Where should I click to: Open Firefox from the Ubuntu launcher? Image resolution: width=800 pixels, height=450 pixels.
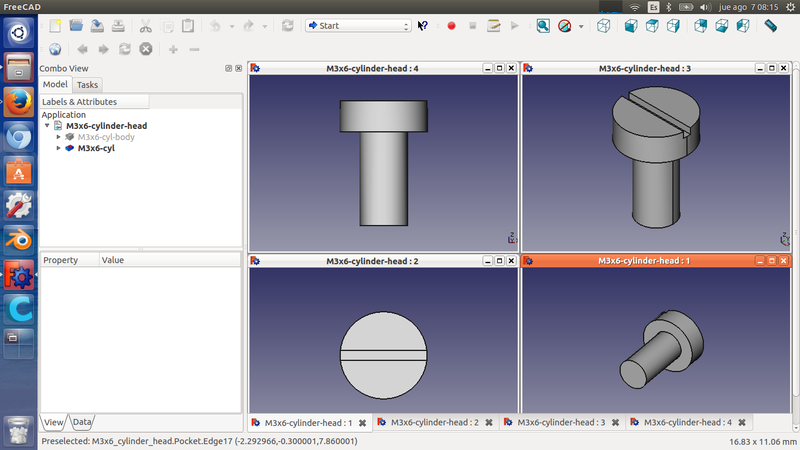pyautogui.click(x=18, y=102)
